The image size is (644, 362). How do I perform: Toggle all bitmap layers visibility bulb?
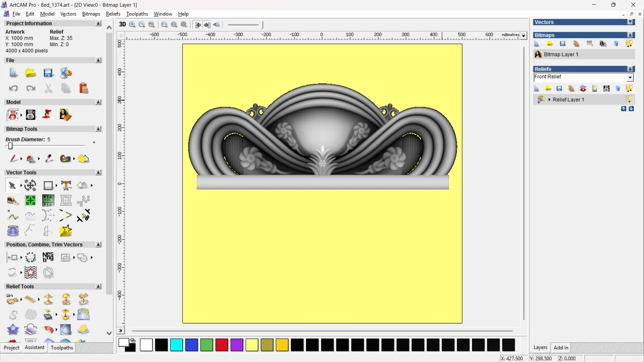click(x=629, y=44)
